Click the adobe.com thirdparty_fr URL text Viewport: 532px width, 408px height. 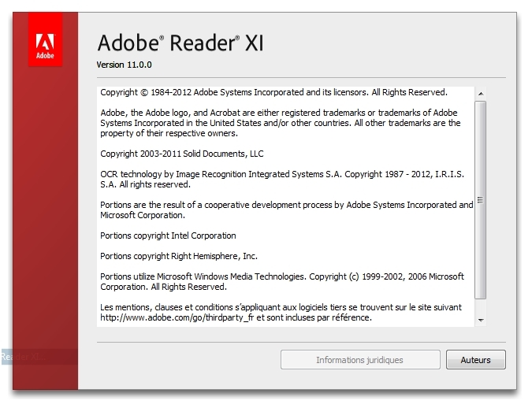[x=177, y=317]
